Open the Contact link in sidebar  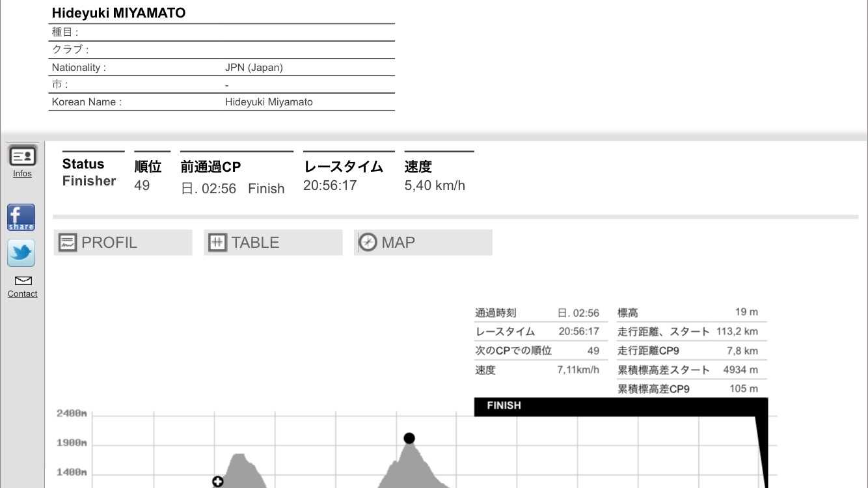tap(22, 294)
